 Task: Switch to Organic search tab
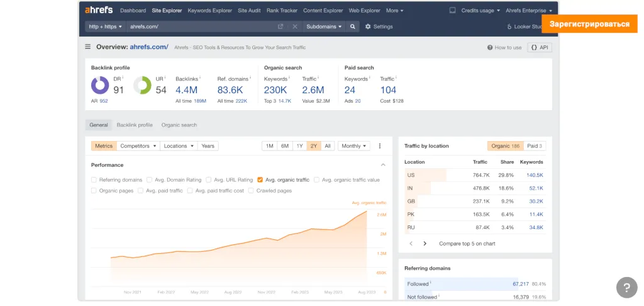[179, 125]
